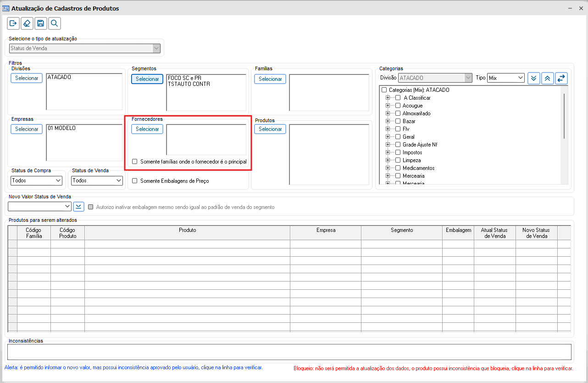The height and width of the screenshot is (383, 588).
Task: Click inside the Inconsistências text box
Action: coord(289,352)
